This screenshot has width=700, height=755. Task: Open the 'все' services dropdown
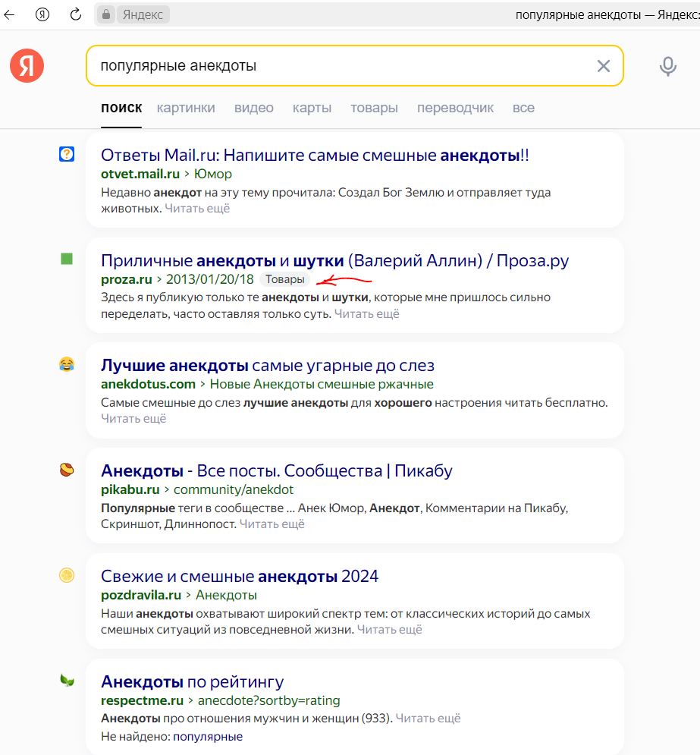coord(523,108)
